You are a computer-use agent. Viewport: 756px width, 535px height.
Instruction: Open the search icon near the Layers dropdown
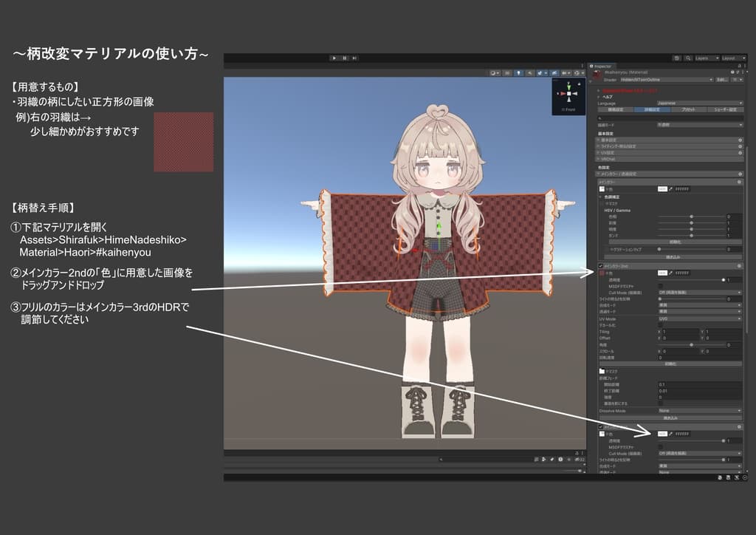coord(688,58)
